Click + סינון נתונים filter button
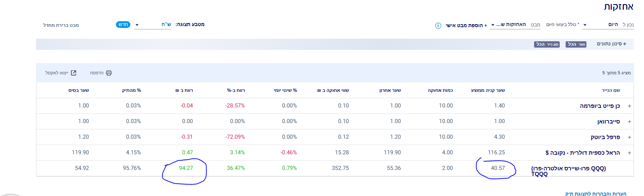The height and width of the screenshot is (196, 644). [x=612, y=44]
